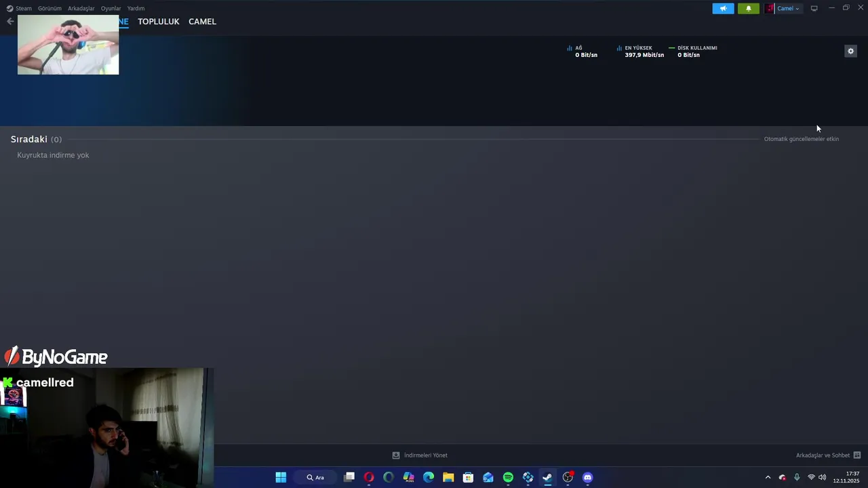Open the Görünüm menu
The image size is (868, 488).
pos(50,8)
